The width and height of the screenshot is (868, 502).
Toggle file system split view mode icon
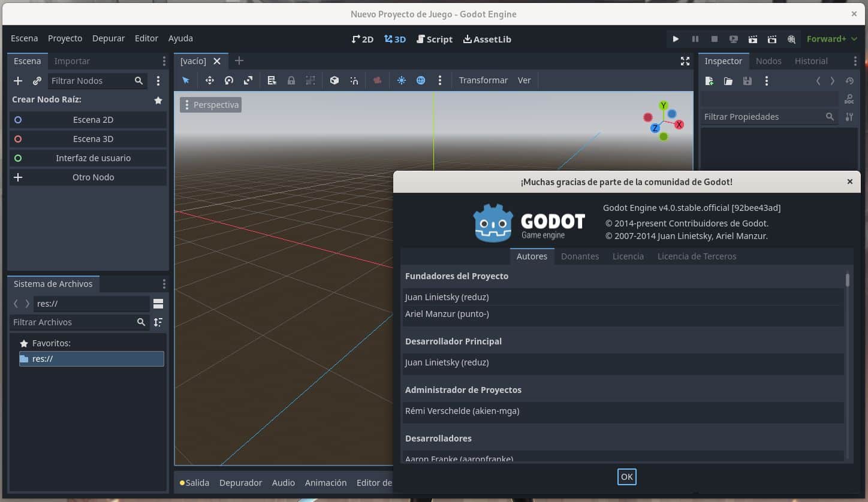[158, 304]
